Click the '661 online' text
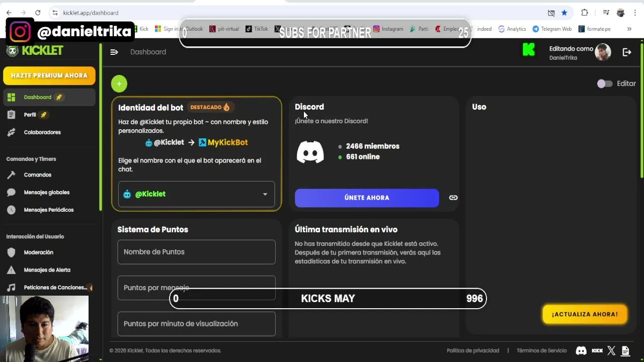 363,157
